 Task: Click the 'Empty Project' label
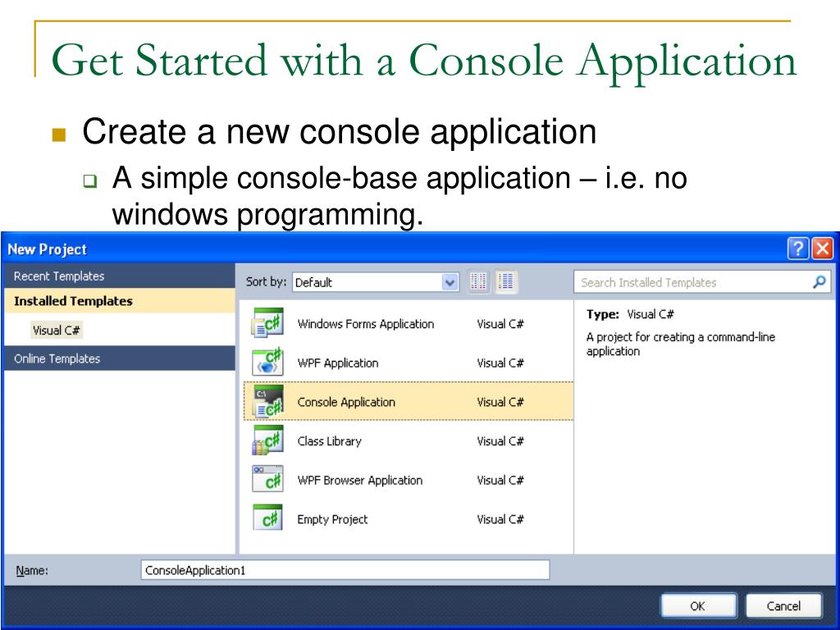[333, 519]
